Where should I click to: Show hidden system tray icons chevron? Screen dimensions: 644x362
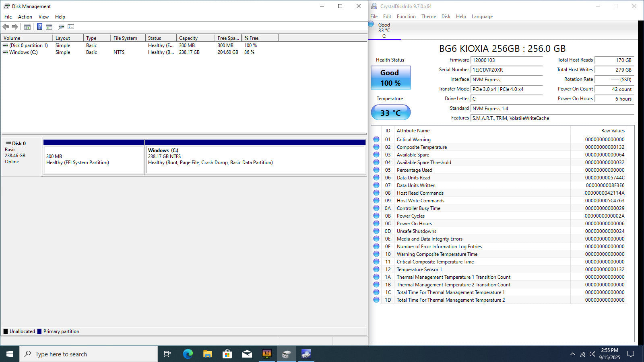point(572,354)
